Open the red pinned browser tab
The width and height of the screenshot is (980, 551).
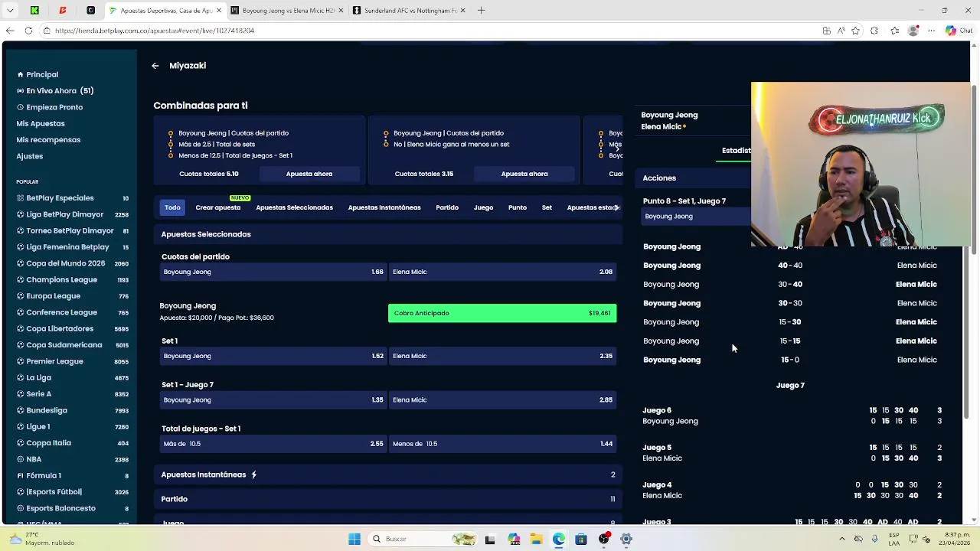coord(63,11)
